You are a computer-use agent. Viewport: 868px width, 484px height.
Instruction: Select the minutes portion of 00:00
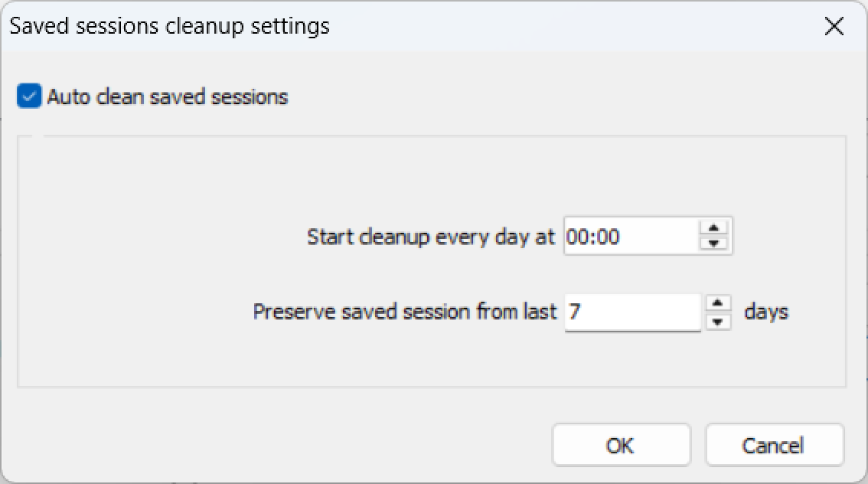608,237
